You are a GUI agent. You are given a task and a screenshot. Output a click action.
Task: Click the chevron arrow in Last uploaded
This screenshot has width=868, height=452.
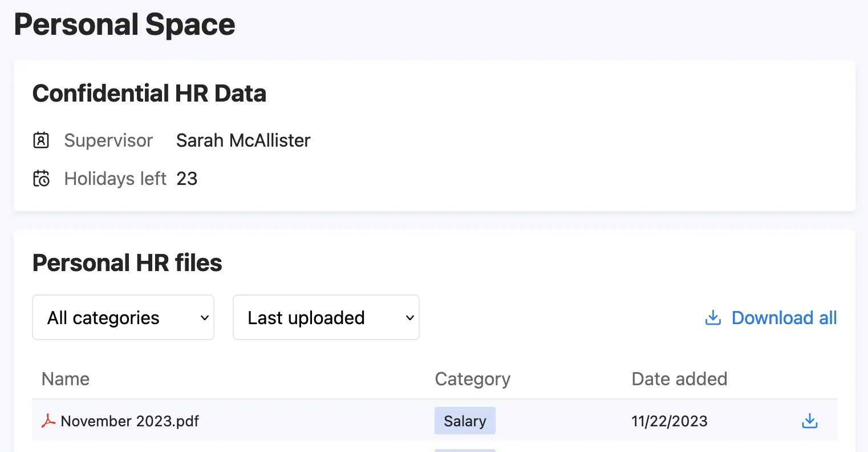409,318
